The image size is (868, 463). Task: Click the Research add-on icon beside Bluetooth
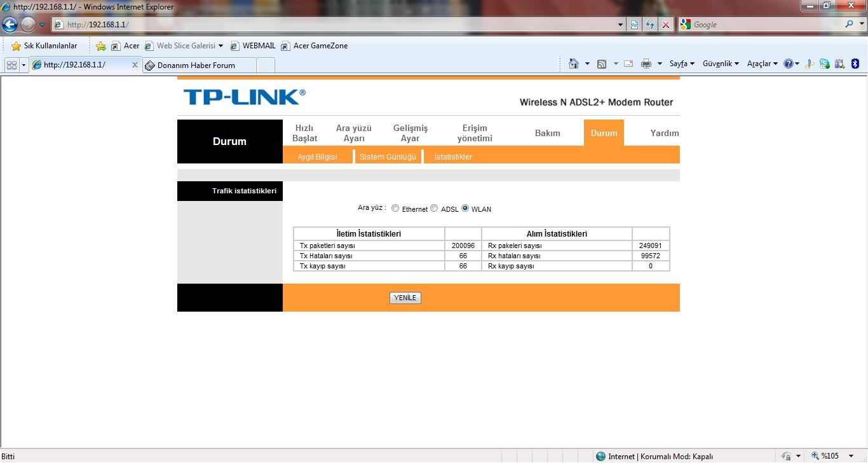(840, 64)
